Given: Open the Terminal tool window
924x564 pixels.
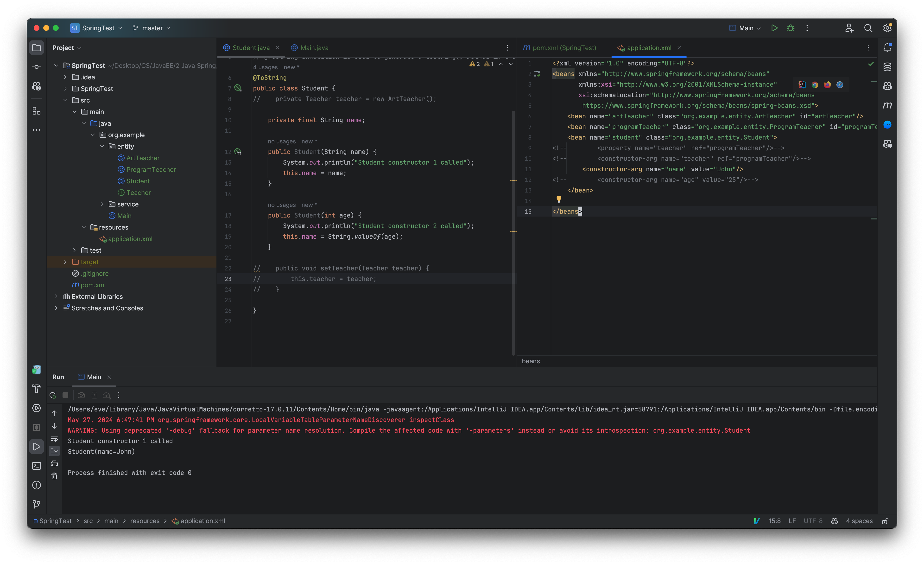Looking at the screenshot, I should coord(36,465).
